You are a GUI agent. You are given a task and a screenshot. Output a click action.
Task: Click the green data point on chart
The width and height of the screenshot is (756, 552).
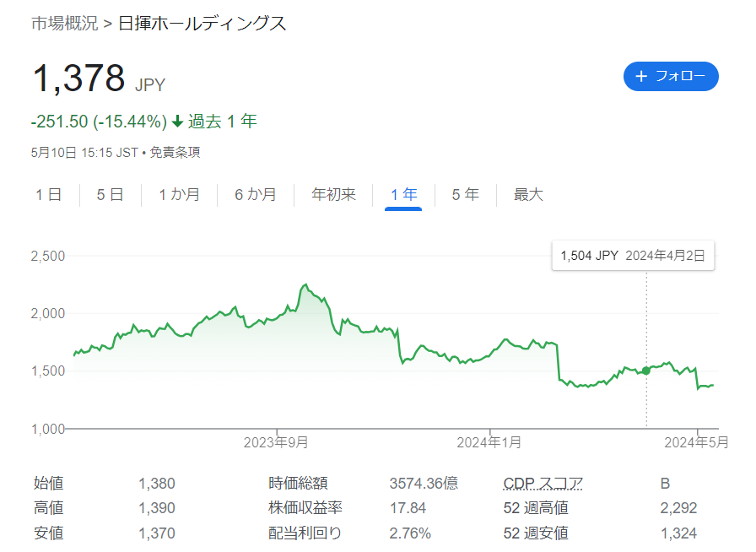click(x=646, y=371)
